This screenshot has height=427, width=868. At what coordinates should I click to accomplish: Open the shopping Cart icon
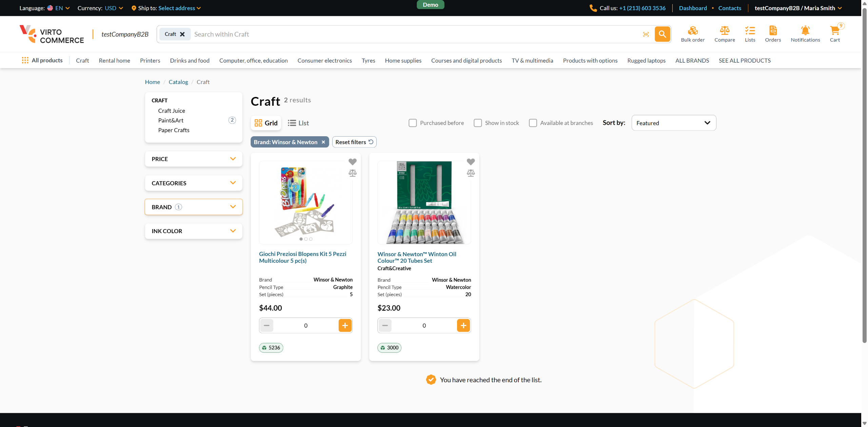(834, 31)
